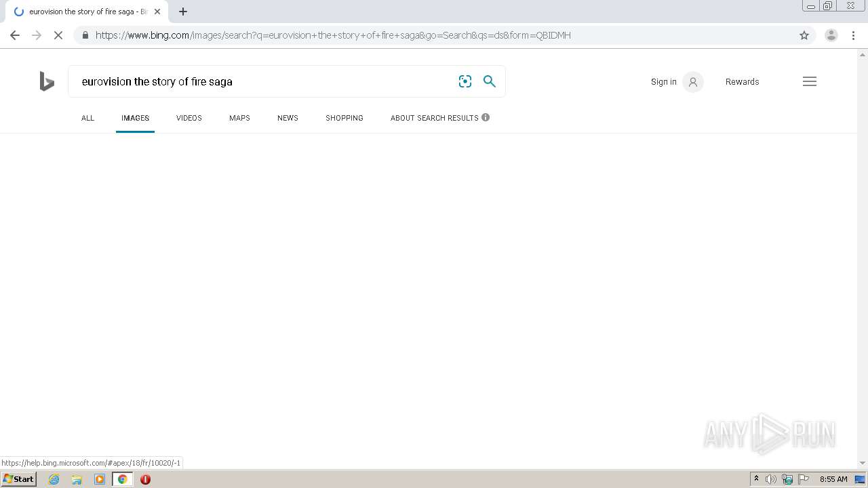Close the eurovision search tab

coord(157,12)
